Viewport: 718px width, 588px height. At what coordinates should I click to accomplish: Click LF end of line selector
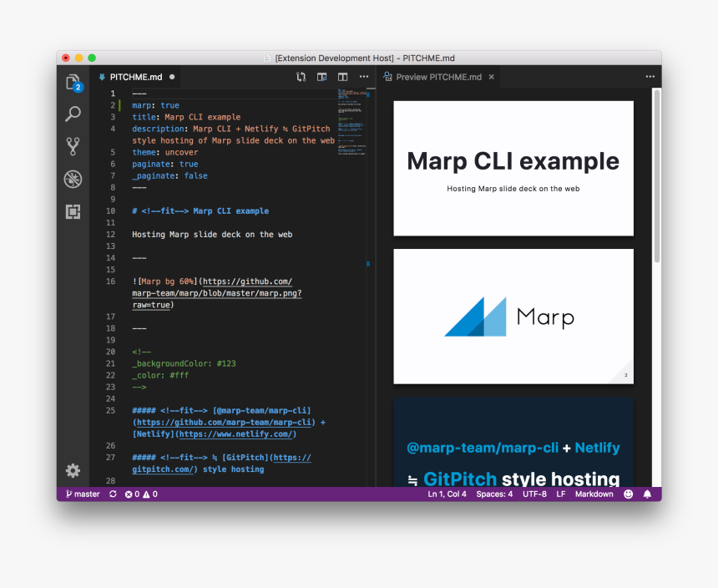pyautogui.click(x=561, y=494)
